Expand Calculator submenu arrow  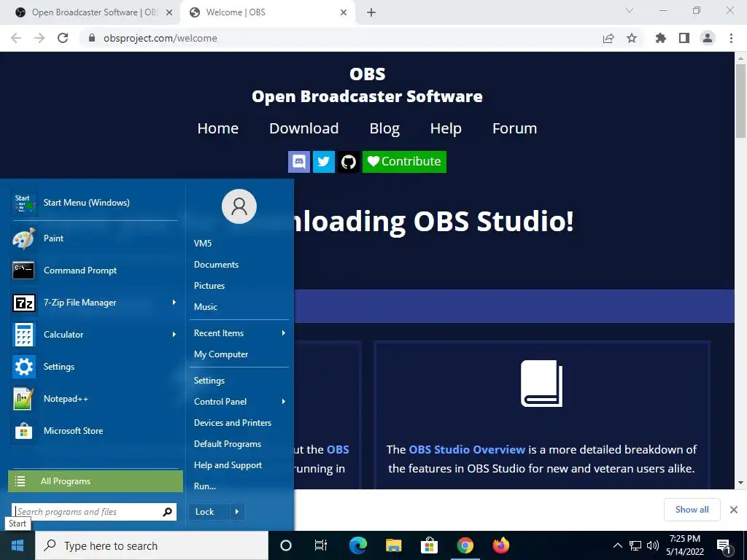coord(174,334)
